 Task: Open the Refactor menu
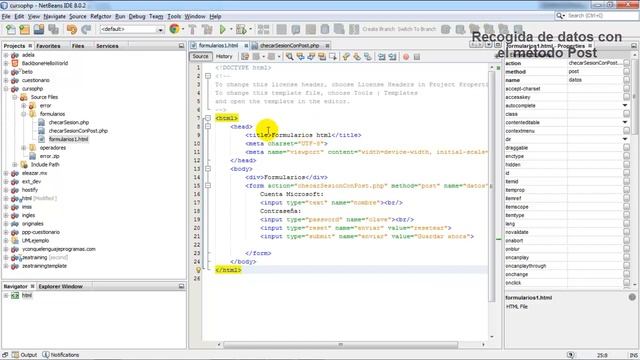[x=101, y=16]
